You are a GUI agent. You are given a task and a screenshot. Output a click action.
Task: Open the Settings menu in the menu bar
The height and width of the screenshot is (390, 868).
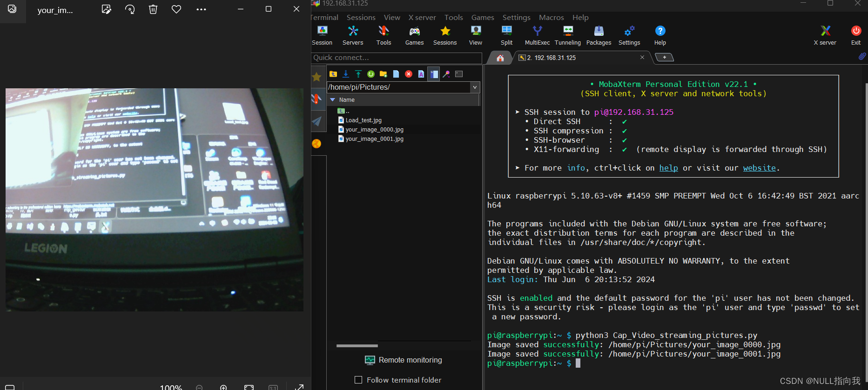517,17
